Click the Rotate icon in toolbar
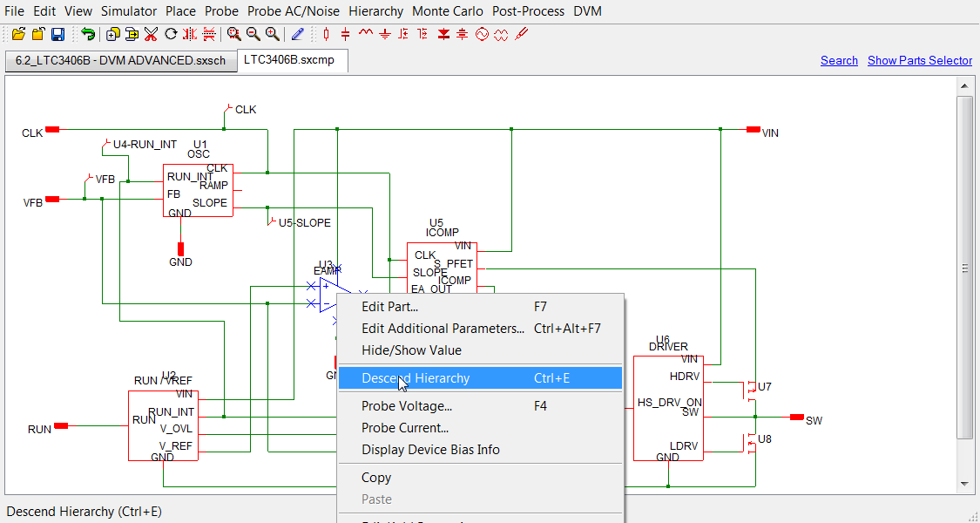Screen dimensions: 980x523 pyautogui.click(x=171, y=34)
